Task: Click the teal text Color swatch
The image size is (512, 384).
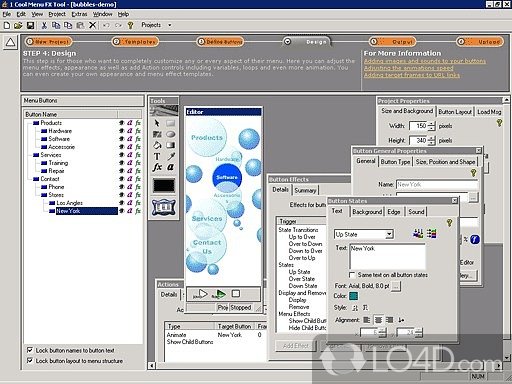Action: 353,296
